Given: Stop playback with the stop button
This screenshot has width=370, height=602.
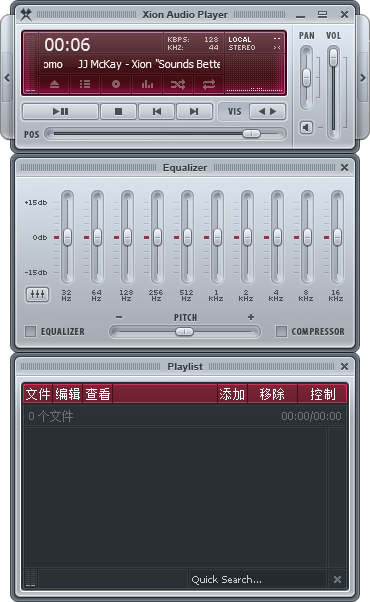Looking at the screenshot, I should coord(118,112).
